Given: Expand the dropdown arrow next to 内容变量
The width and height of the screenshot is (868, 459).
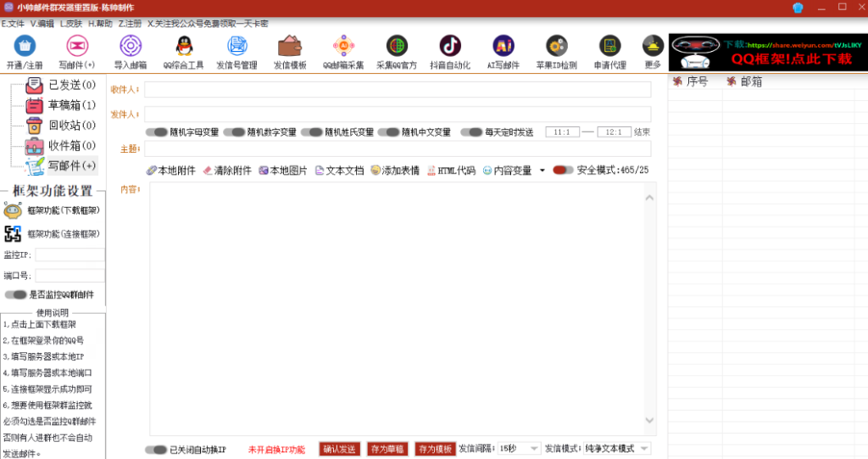Looking at the screenshot, I should coord(542,171).
